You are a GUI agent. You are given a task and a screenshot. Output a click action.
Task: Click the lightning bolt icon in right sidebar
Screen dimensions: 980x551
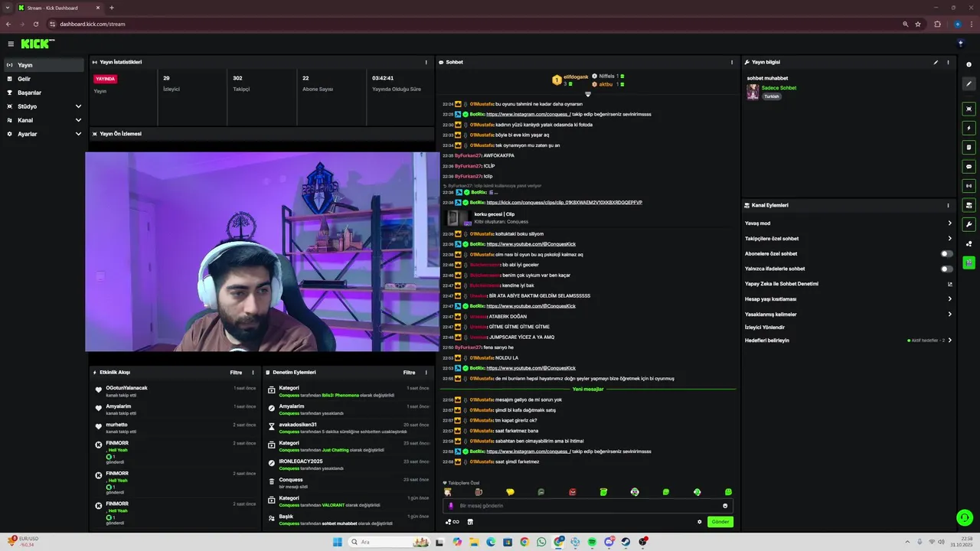969,128
